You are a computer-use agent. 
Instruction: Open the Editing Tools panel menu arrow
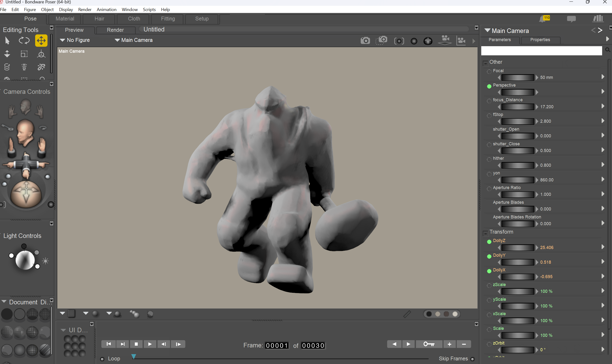(52, 27)
